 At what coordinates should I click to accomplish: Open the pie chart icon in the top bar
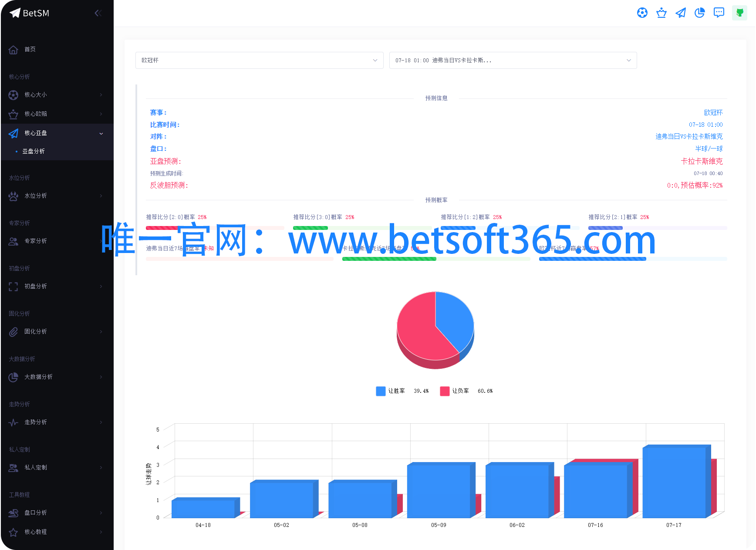pyautogui.click(x=700, y=13)
